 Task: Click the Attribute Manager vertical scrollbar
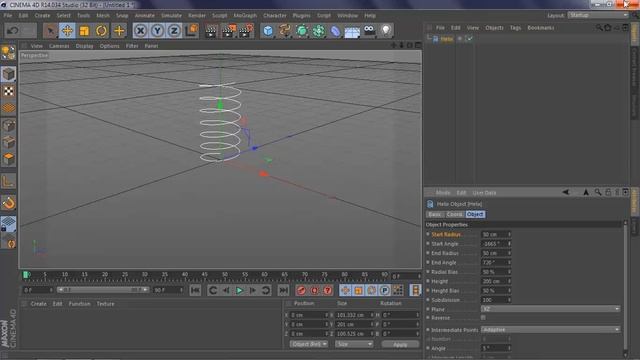pyautogui.click(x=625, y=288)
